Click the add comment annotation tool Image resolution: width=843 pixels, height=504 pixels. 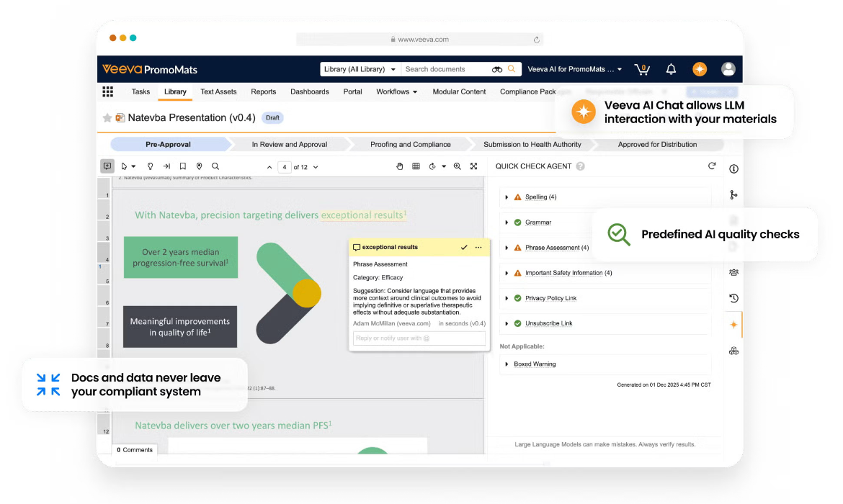(x=107, y=166)
